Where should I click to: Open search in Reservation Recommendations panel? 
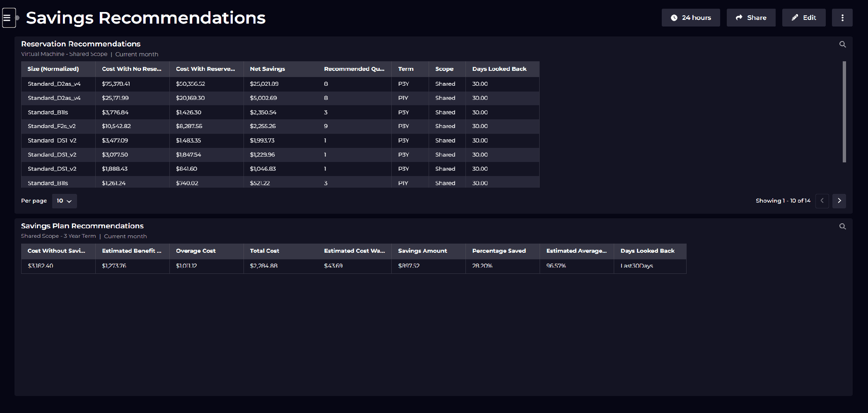tap(843, 44)
